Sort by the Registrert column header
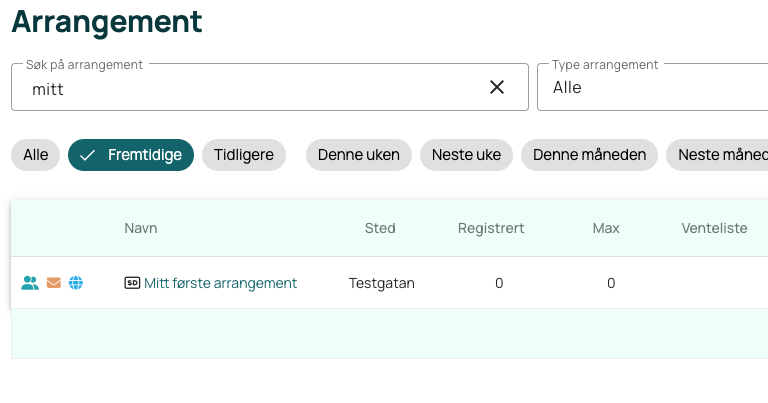 (491, 228)
